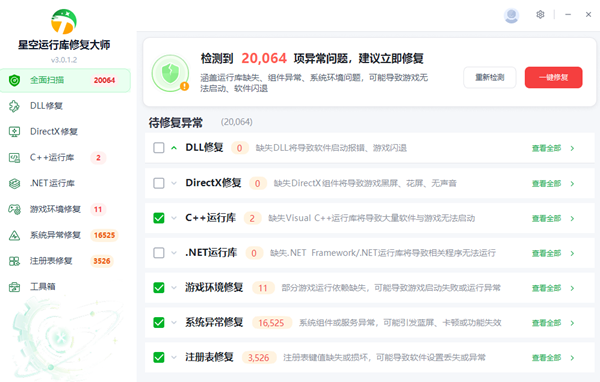Select 全面扫描 in the sidebar
Screen dimensions: 600x382
(65, 80)
